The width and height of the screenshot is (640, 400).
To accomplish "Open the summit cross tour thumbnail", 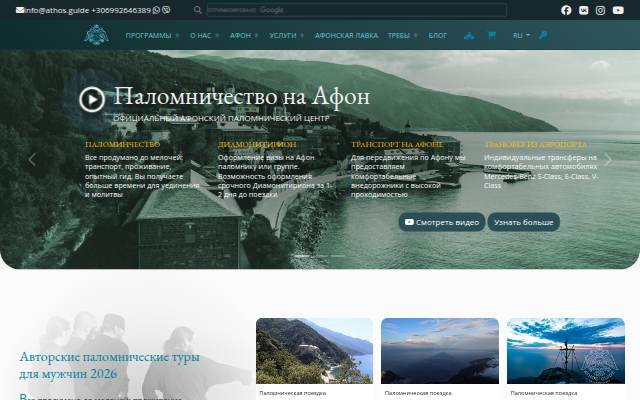I will [x=566, y=351].
